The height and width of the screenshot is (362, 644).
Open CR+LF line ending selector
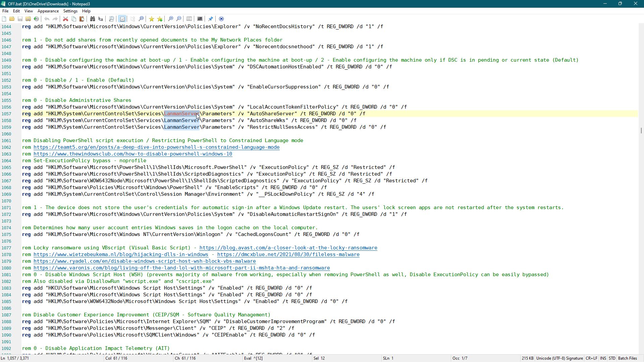591,358
